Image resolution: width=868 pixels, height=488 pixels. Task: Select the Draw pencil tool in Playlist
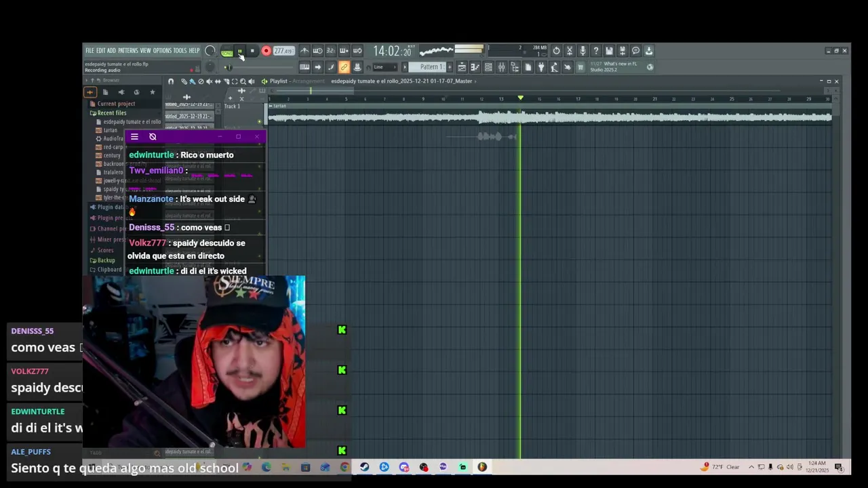pos(184,81)
